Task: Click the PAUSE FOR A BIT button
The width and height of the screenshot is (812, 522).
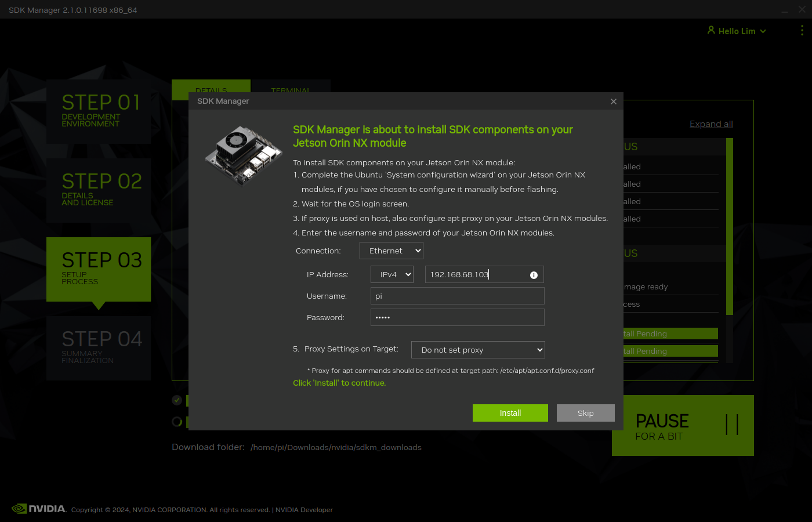Action: (683, 426)
